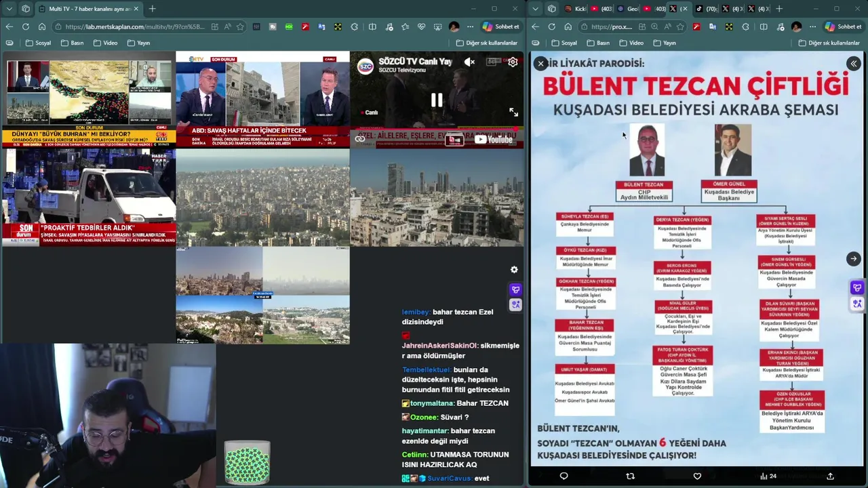
Task: Like the X post
Action: click(697, 476)
